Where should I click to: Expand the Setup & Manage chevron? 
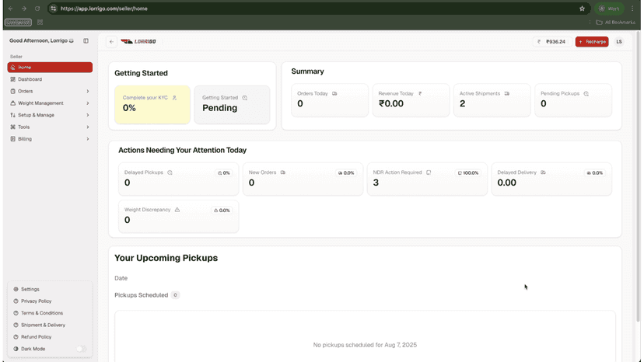(x=87, y=115)
